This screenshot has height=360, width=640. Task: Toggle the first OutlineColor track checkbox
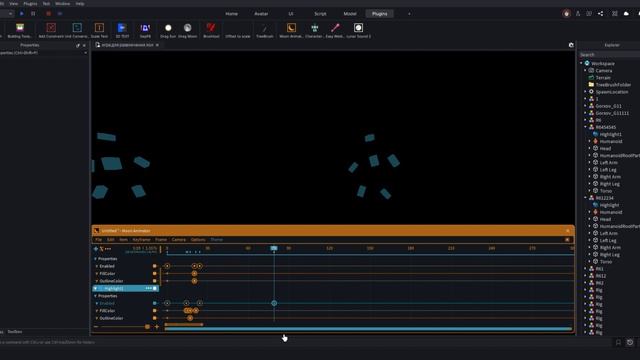tap(154, 281)
